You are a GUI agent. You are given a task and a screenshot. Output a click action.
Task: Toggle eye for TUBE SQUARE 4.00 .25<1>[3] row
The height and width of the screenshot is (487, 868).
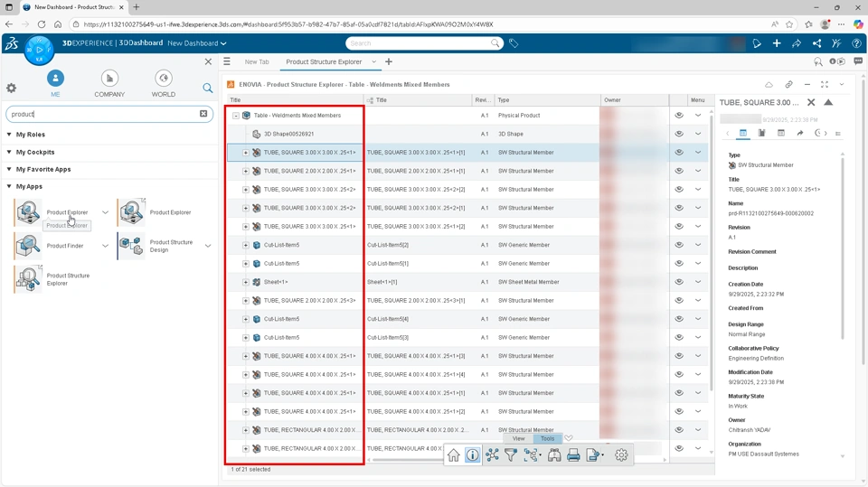click(x=679, y=356)
